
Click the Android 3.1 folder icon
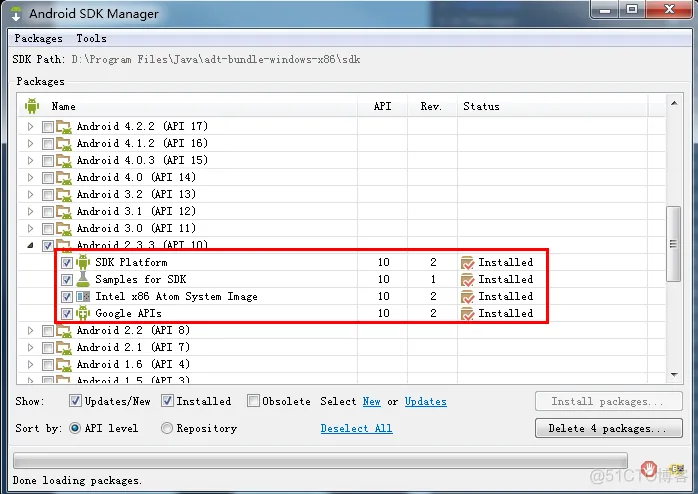[x=64, y=211]
